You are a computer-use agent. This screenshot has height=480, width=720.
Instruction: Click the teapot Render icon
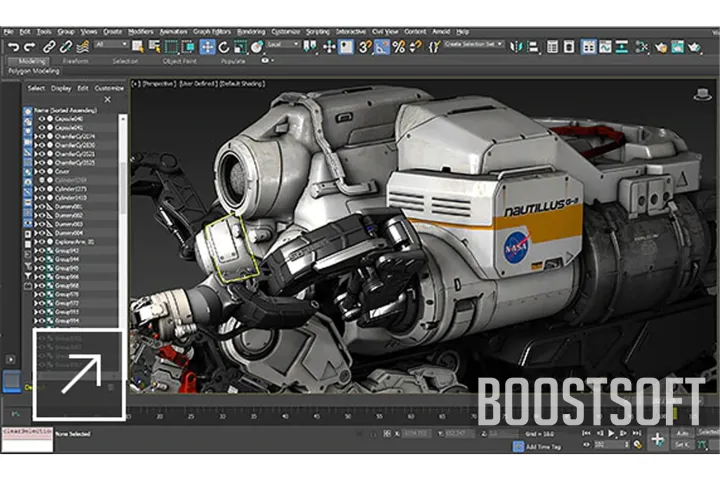(692, 46)
